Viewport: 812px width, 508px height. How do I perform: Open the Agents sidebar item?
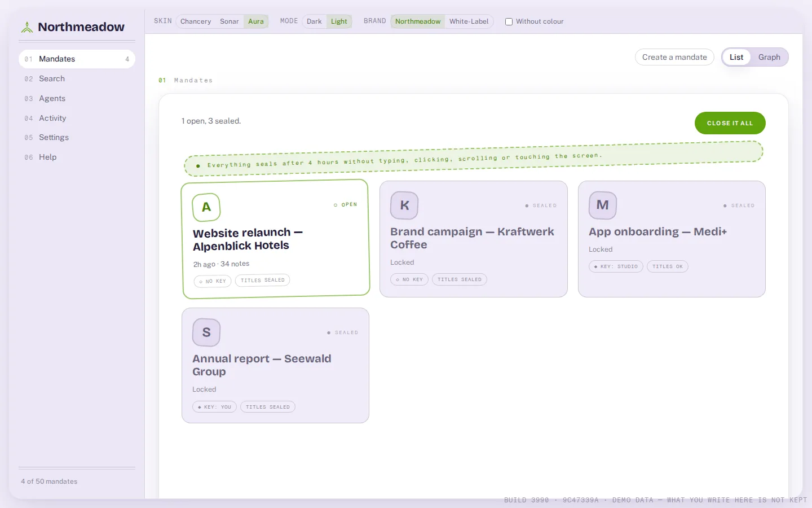click(77, 98)
